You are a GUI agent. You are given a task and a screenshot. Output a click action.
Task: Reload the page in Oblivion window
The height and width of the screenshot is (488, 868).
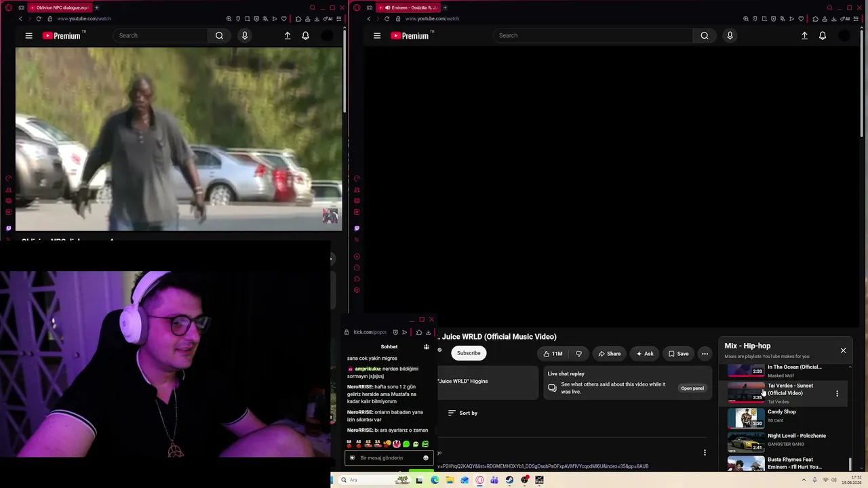38,19
